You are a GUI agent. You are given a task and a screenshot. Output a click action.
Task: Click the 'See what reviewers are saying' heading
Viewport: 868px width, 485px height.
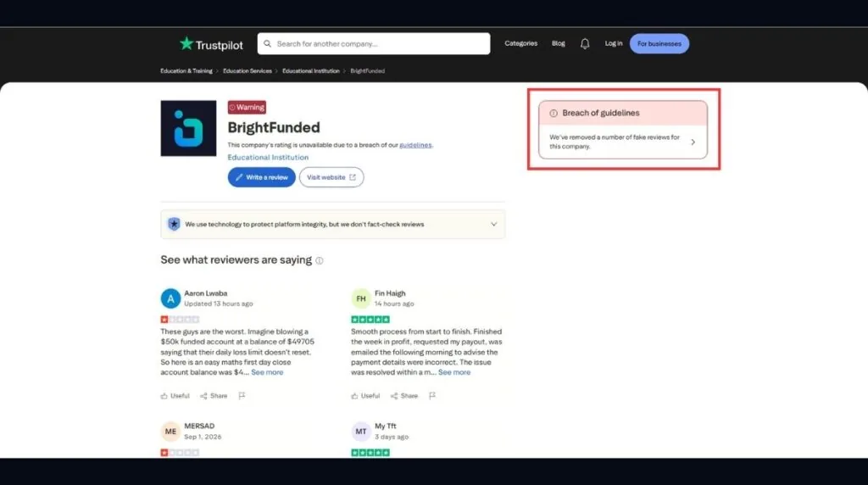[236, 259]
